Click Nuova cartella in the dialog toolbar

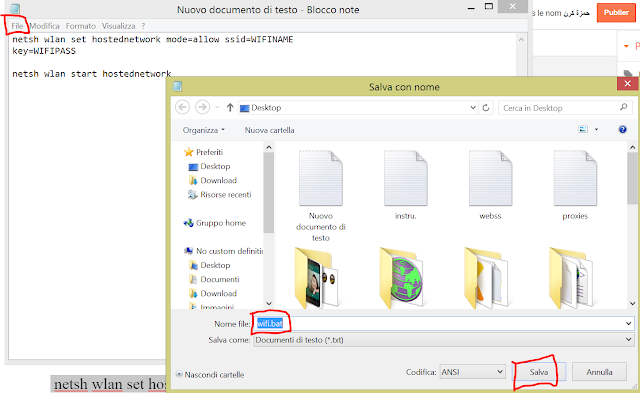pyautogui.click(x=269, y=130)
